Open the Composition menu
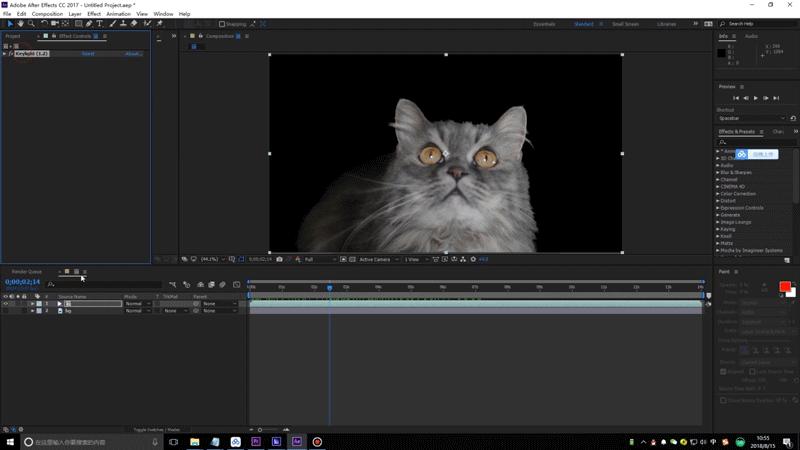Screen dimensions: 800x450 pos(46,14)
